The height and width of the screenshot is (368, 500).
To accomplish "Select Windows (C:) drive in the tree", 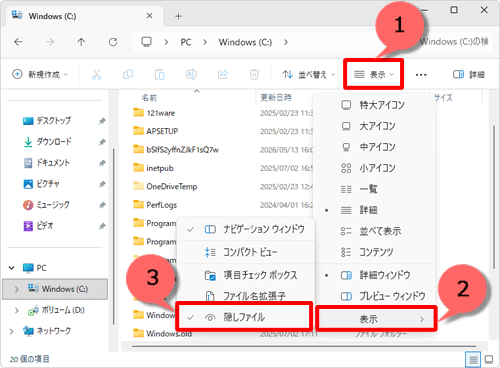I will coord(55,289).
